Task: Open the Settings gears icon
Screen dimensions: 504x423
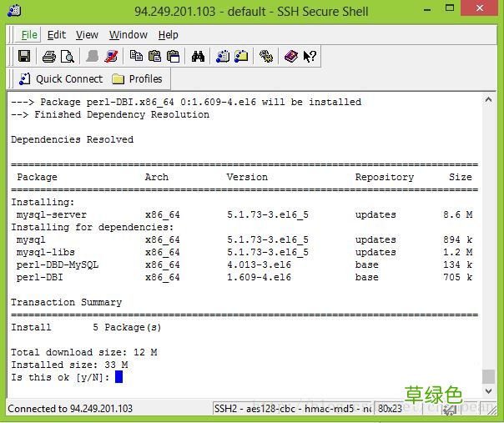Action: coord(266,56)
